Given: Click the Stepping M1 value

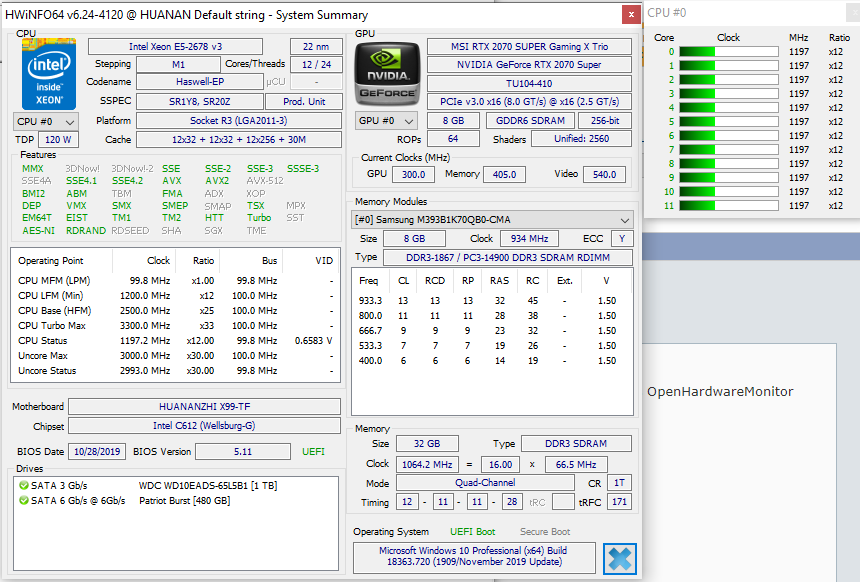Looking at the screenshot, I should 178,65.
